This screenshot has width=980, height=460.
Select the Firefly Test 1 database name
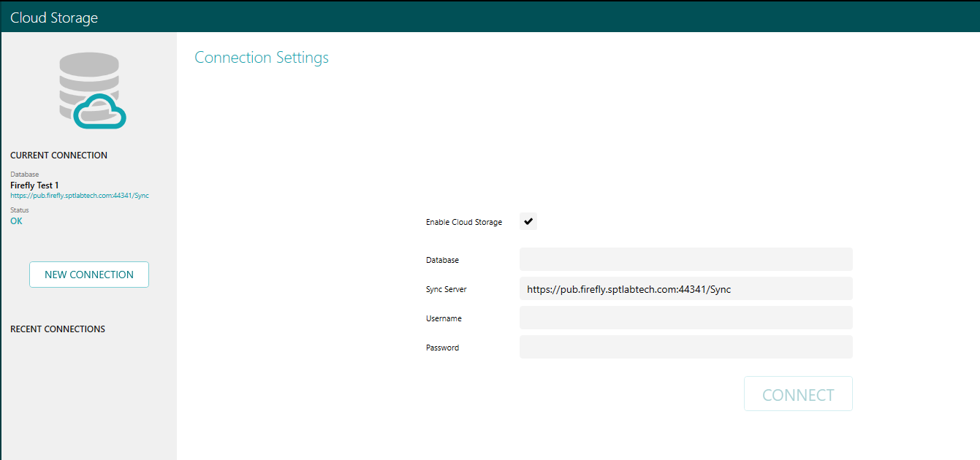[34, 185]
